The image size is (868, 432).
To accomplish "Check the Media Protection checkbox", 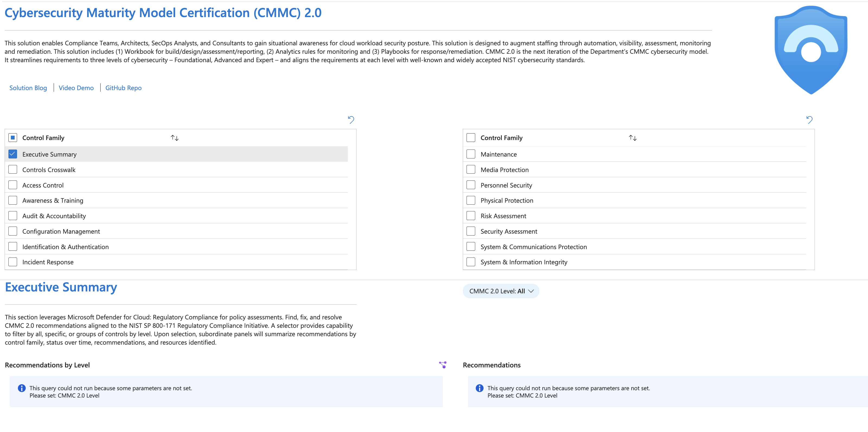I will point(471,170).
